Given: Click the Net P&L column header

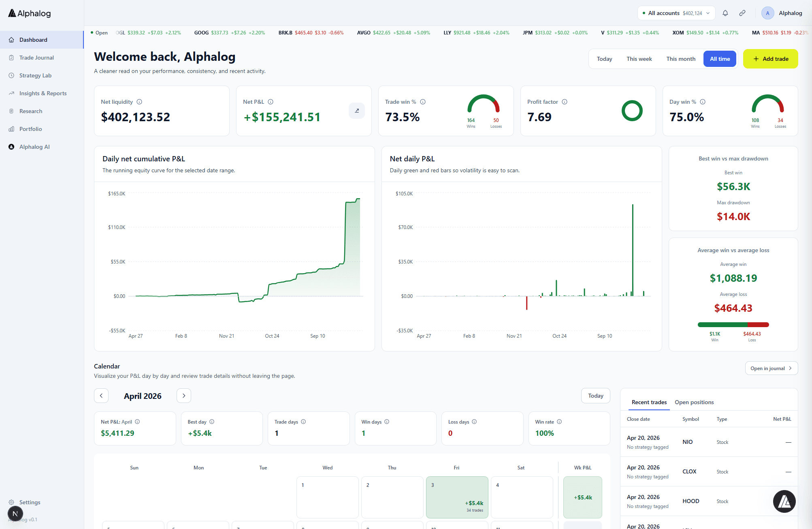Looking at the screenshot, I should [782, 419].
